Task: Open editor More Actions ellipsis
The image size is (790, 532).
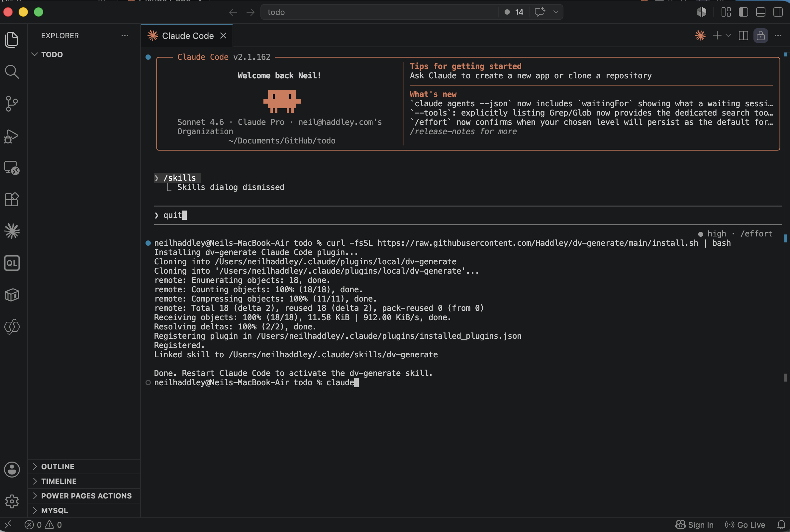Action: point(778,36)
